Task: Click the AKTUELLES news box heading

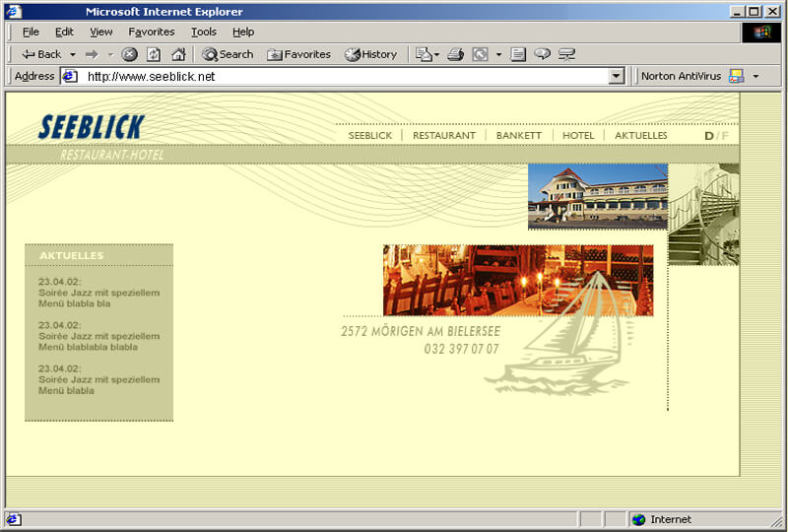Action: click(x=71, y=255)
